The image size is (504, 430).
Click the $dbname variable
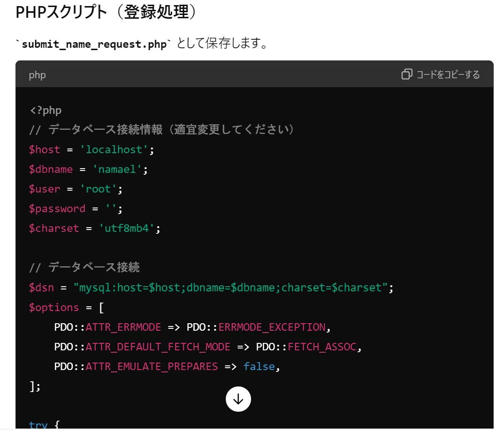51,170
